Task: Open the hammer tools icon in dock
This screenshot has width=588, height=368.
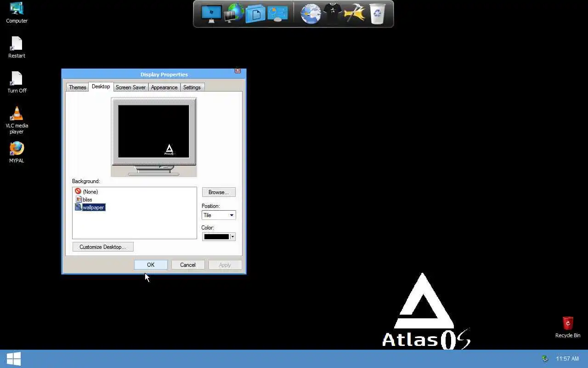Action: pos(354,14)
